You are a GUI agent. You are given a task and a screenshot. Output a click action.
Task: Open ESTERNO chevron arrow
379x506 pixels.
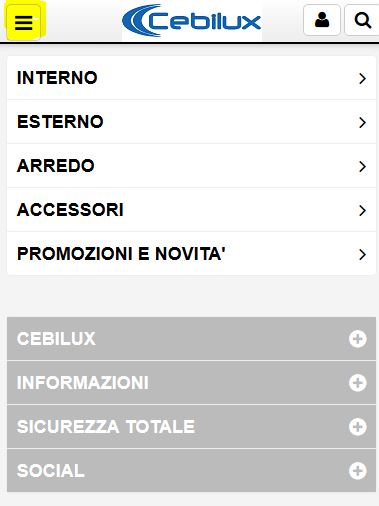coord(362,122)
